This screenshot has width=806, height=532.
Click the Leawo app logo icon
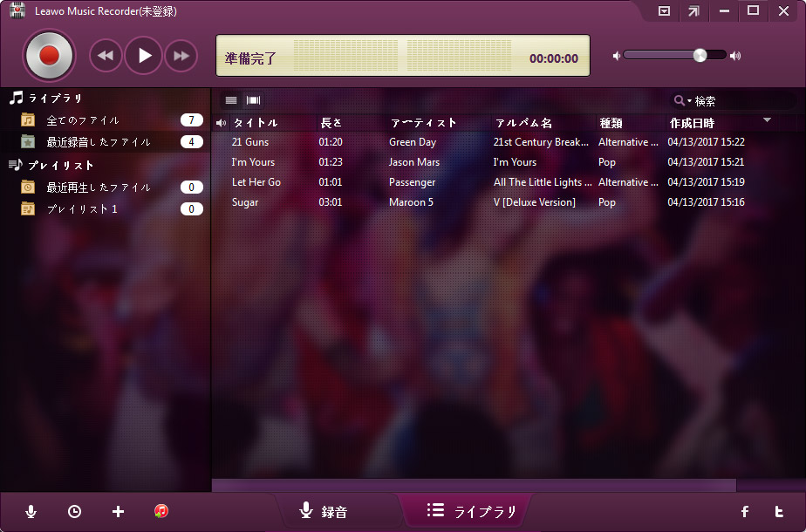pyautogui.click(x=17, y=10)
